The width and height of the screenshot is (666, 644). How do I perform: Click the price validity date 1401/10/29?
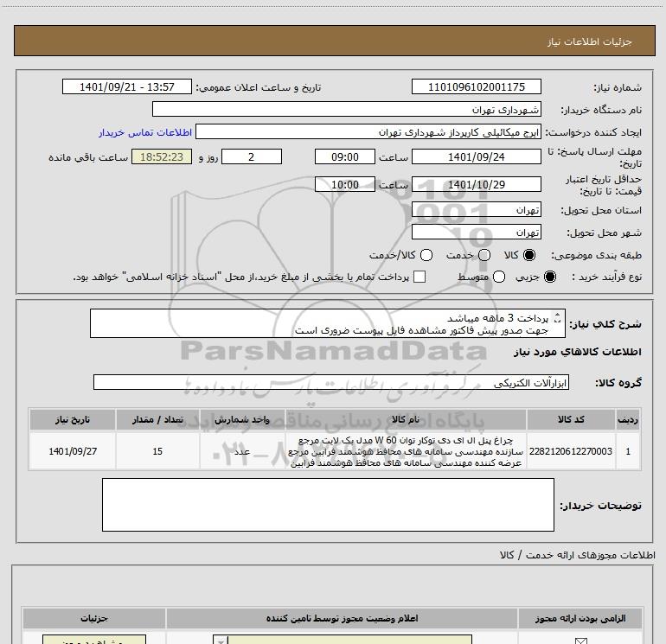pyautogui.click(x=476, y=184)
